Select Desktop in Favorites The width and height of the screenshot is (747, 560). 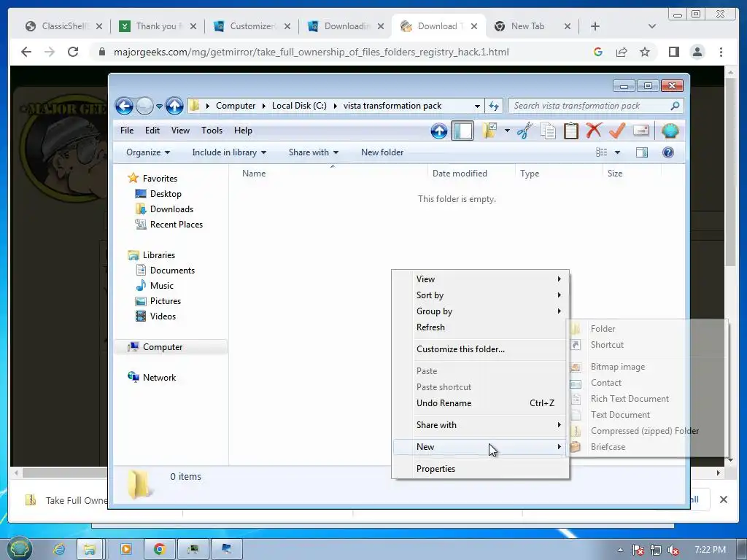click(x=166, y=194)
